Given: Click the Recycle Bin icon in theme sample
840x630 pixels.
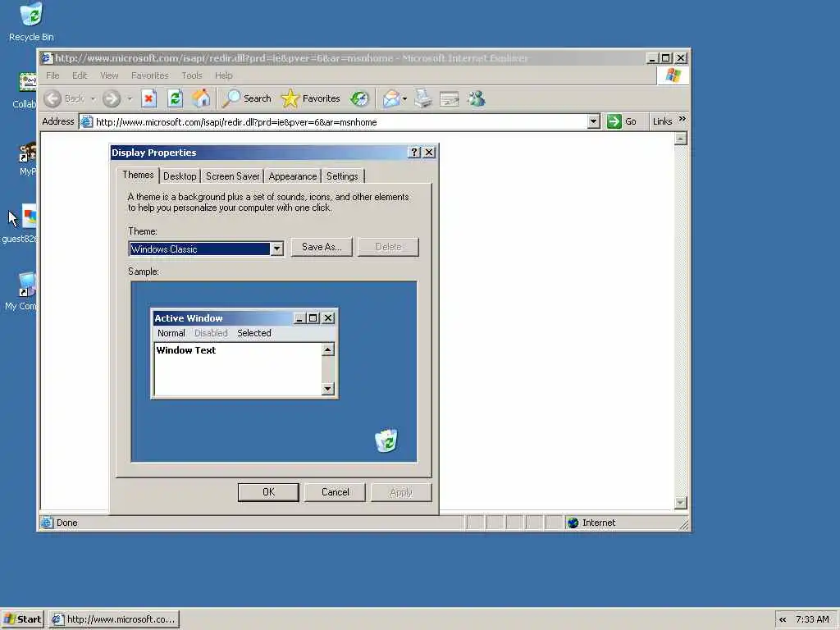Looking at the screenshot, I should 386,441.
